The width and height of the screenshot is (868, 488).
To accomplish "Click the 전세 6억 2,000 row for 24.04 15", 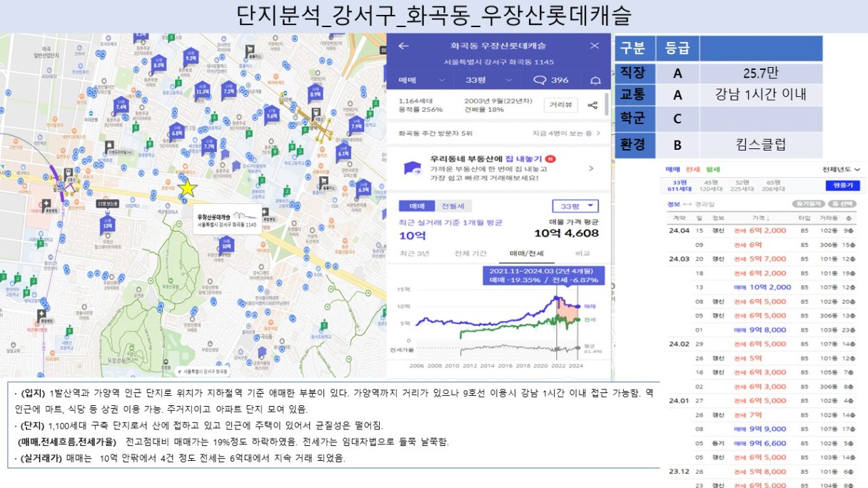I will coord(762,230).
